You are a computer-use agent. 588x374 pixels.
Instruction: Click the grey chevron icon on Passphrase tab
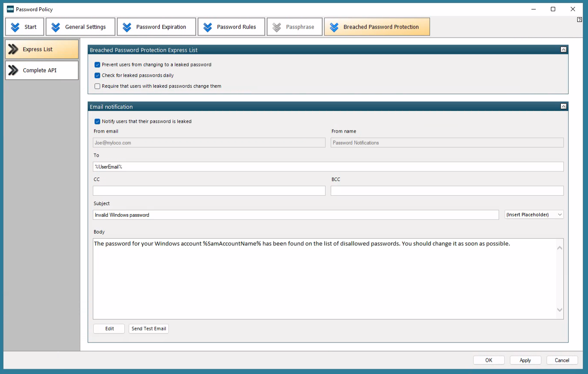[x=277, y=27]
